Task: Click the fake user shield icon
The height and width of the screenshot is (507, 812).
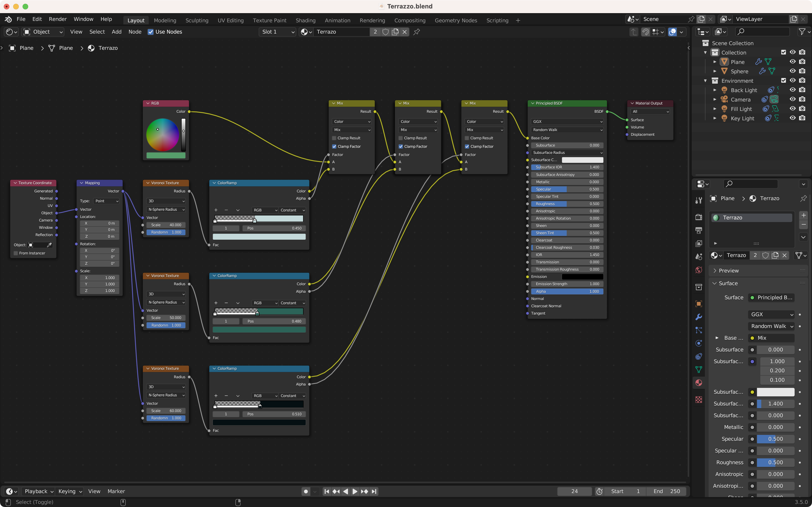Action: [386, 32]
